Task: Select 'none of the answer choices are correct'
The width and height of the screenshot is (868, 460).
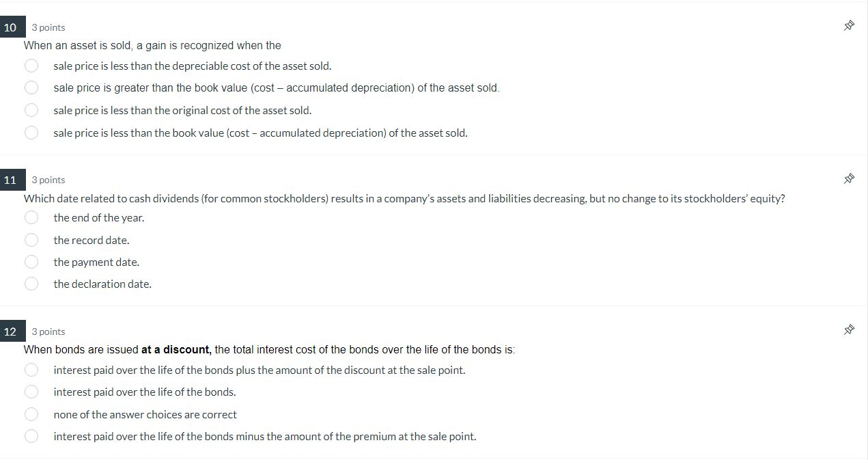Action: pyautogui.click(x=31, y=414)
